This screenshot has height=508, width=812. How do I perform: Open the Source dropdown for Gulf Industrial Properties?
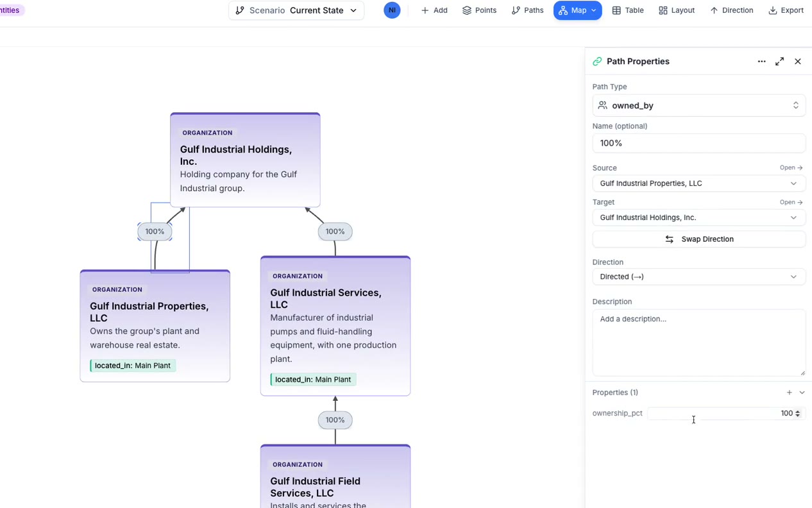tap(698, 183)
